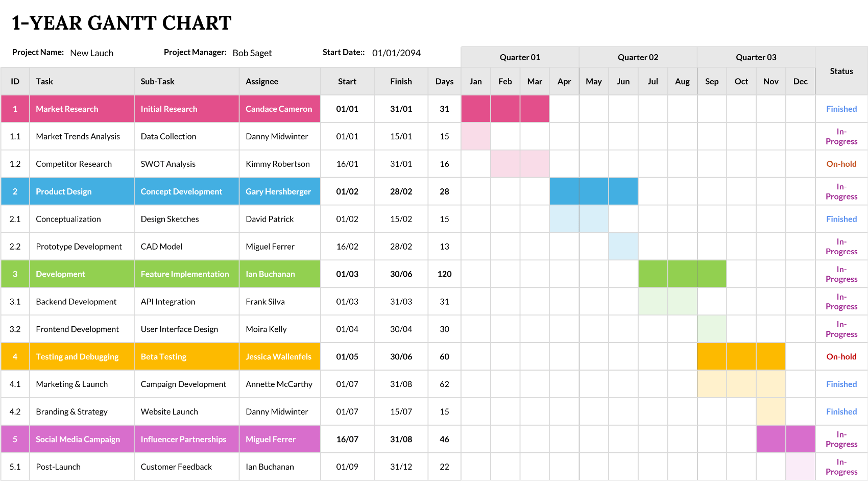Click the Beta Testing sub-task cell
This screenshot has height=488, width=868.
click(163, 357)
